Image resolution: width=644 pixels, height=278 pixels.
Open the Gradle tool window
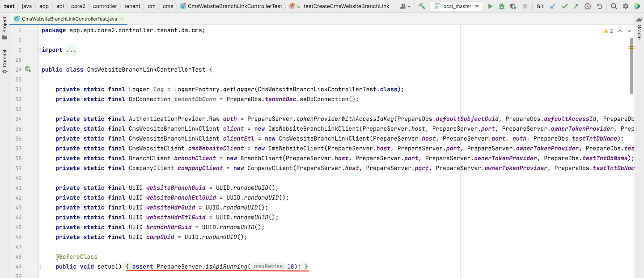tap(639, 29)
